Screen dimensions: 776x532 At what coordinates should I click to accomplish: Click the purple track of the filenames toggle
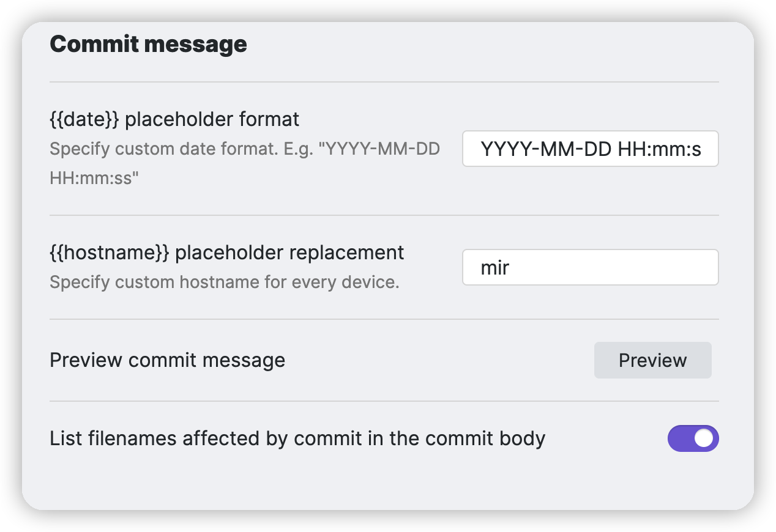click(680, 438)
